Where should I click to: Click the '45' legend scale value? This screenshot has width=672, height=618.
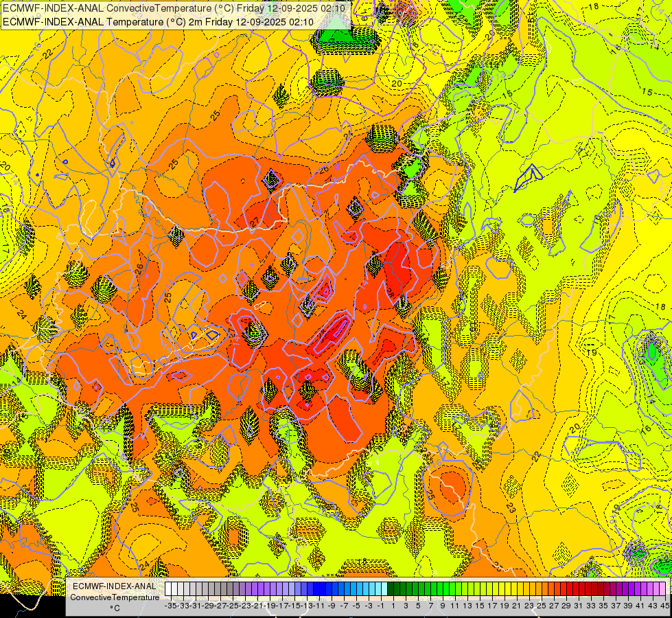click(x=664, y=606)
